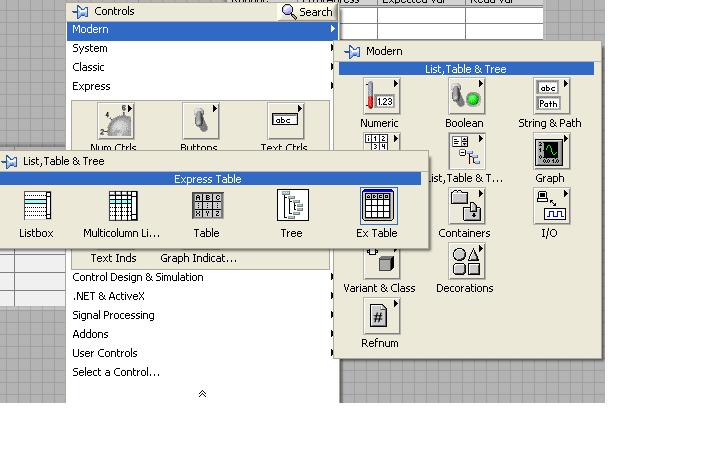Image resolution: width=720 pixels, height=450 pixels.
Task: Open the Boolean controls palette
Action: 467,96
